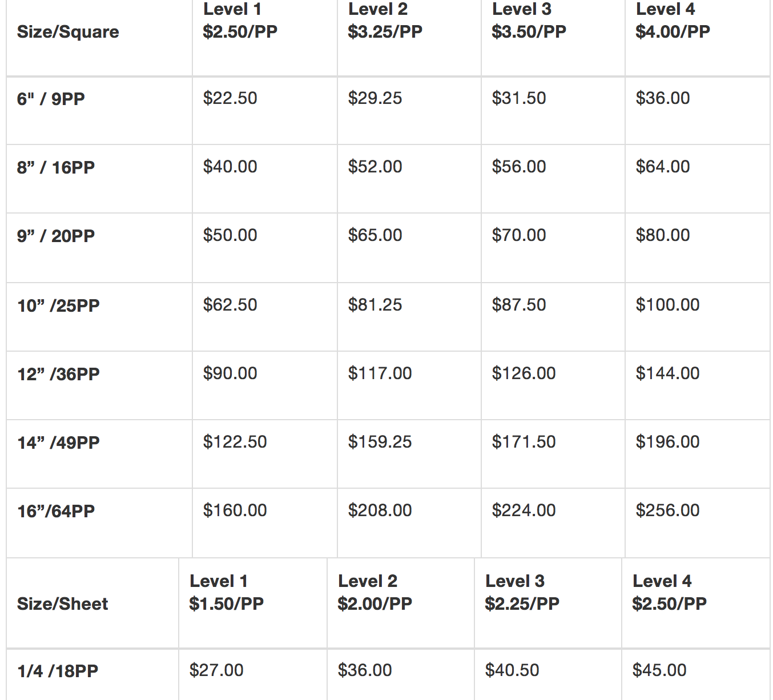This screenshot has width=773, height=700.
Task: Select the Level 1 $2.50/PP column header
Action: pyautogui.click(x=240, y=21)
